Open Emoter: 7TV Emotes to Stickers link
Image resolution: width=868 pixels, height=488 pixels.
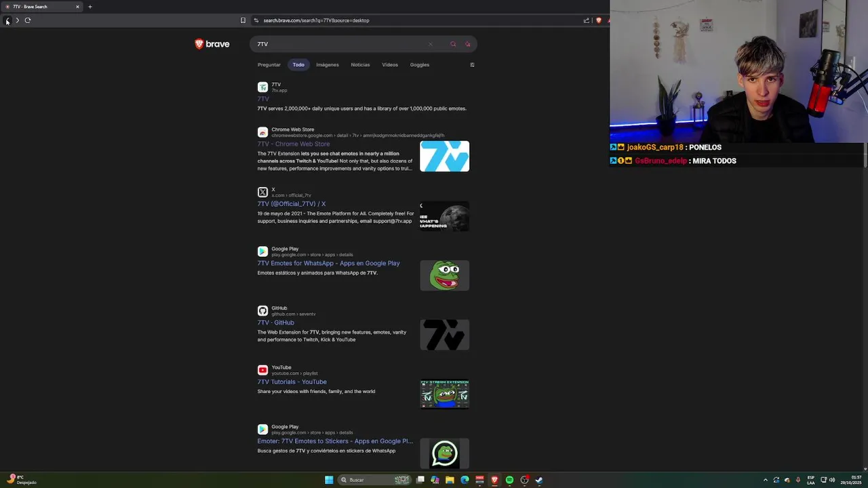click(x=335, y=441)
